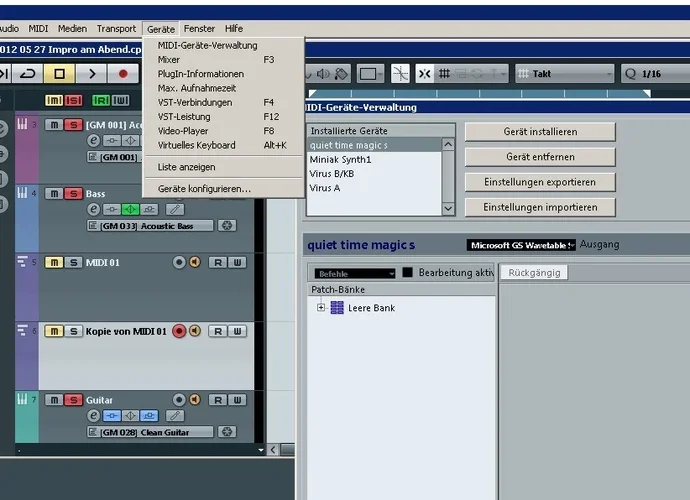
Task: Start playback with the Play button
Action: coord(91,74)
